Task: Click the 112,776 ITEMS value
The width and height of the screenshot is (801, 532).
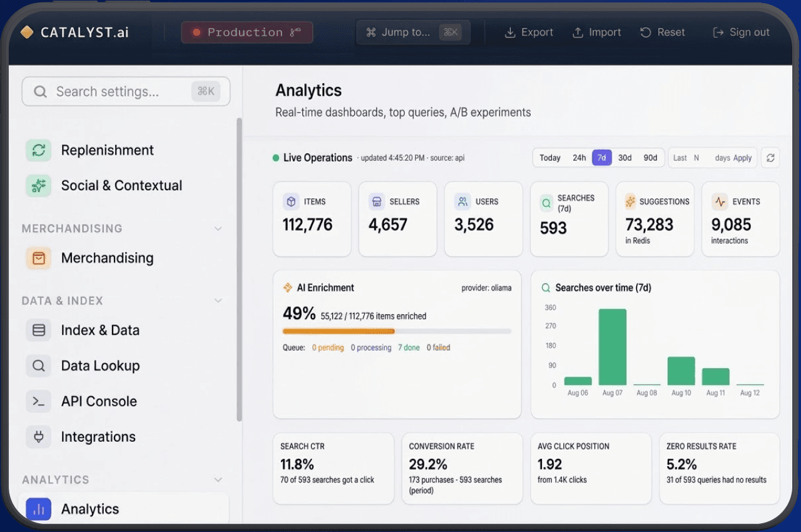Action: tap(307, 225)
